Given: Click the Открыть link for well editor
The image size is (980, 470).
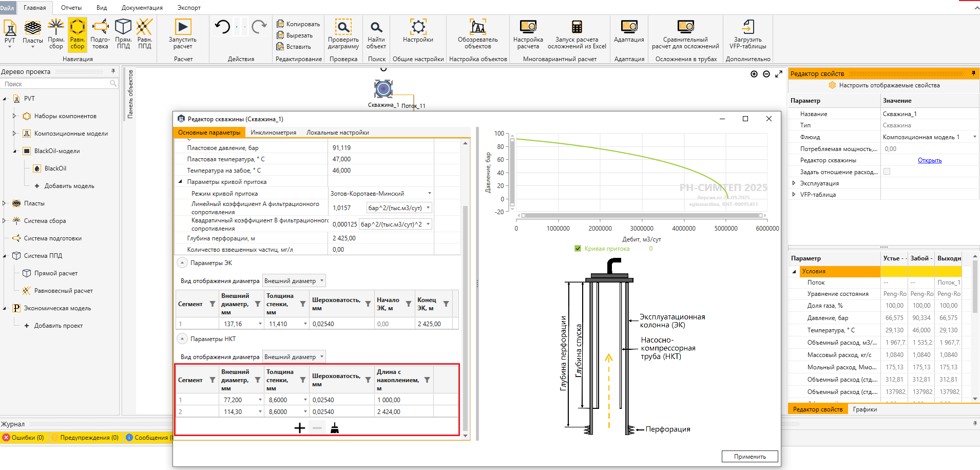Looking at the screenshot, I should (929, 160).
